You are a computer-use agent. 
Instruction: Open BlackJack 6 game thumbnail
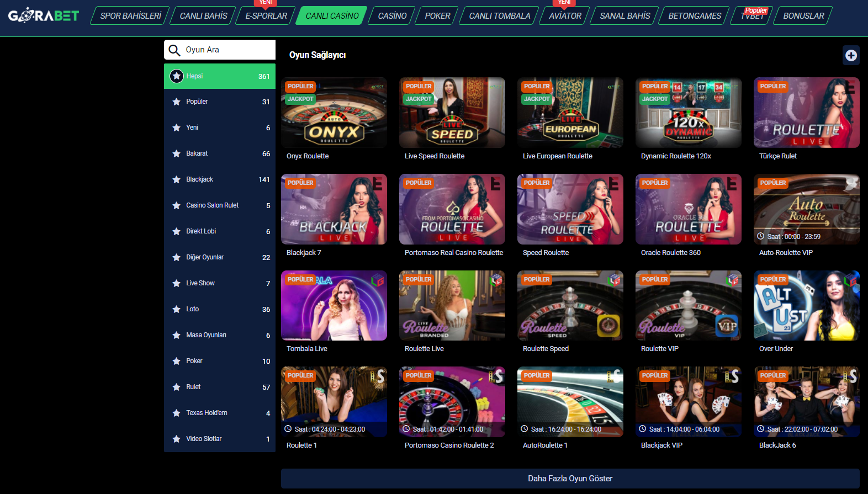(x=807, y=402)
